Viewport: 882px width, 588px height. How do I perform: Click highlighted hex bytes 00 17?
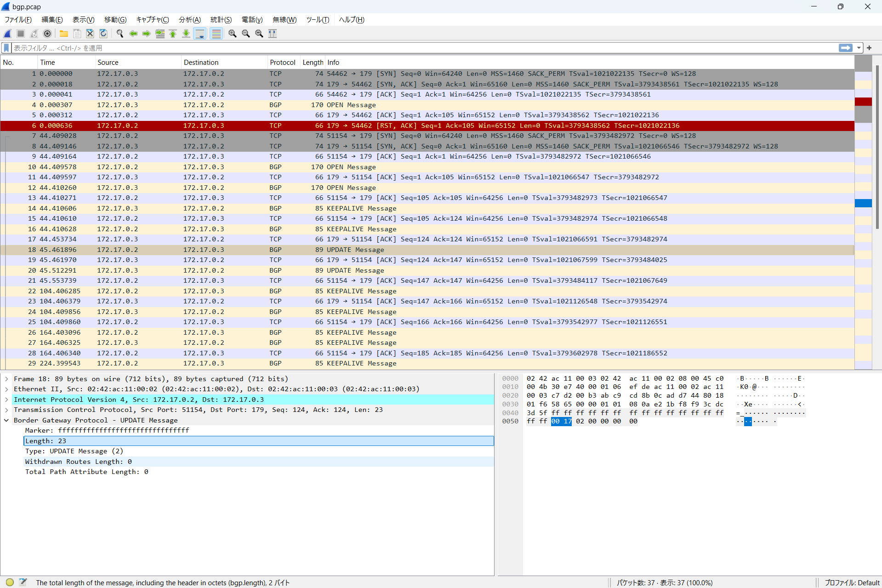click(561, 421)
